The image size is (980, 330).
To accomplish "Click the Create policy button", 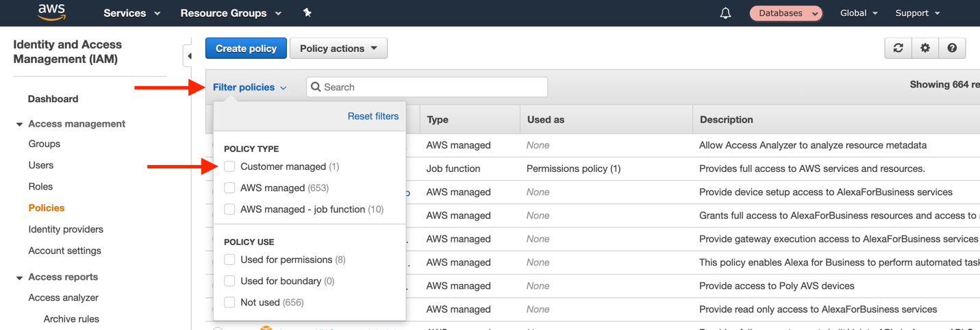I will tap(246, 48).
